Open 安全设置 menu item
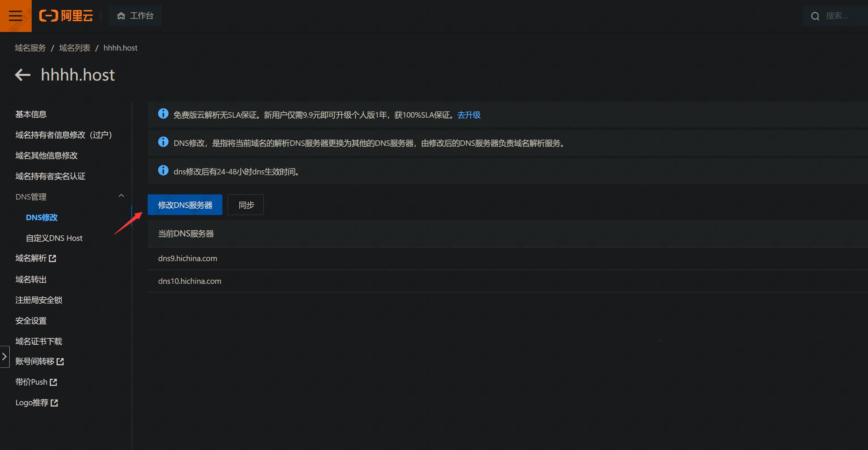The image size is (868, 450). click(x=31, y=321)
